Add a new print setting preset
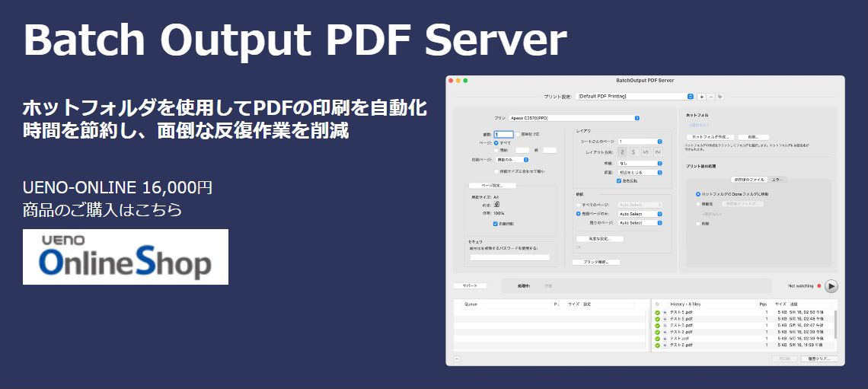This screenshot has height=389, width=868. click(x=701, y=96)
